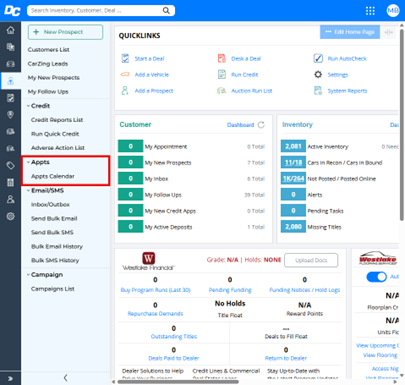Viewport: 405px width, 385px height.
Task: Open Bulk SMS History
Action: (55, 261)
